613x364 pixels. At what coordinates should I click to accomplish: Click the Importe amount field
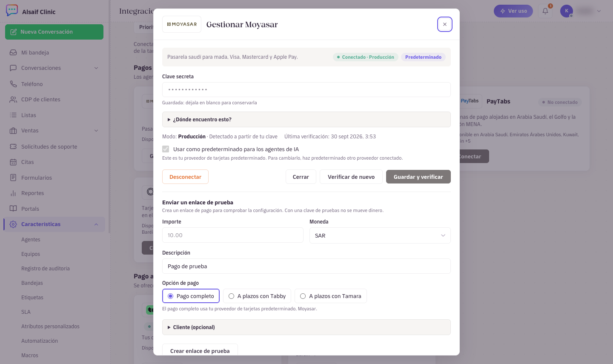233,235
